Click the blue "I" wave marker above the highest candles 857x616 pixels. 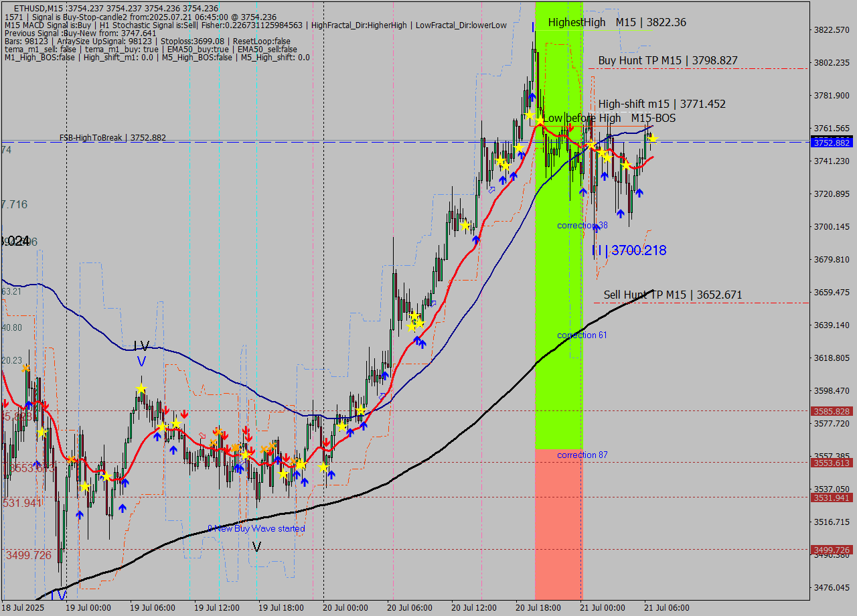coord(532,28)
